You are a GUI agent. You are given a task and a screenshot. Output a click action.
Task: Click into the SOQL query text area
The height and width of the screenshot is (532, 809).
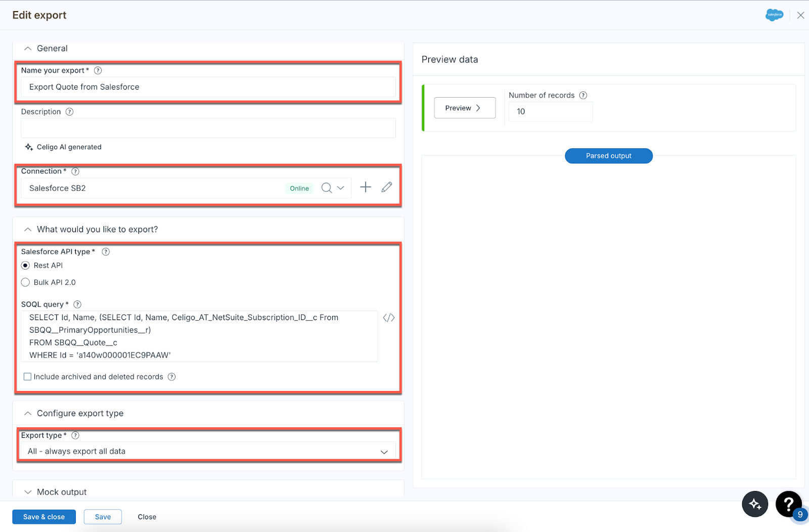click(x=199, y=336)
